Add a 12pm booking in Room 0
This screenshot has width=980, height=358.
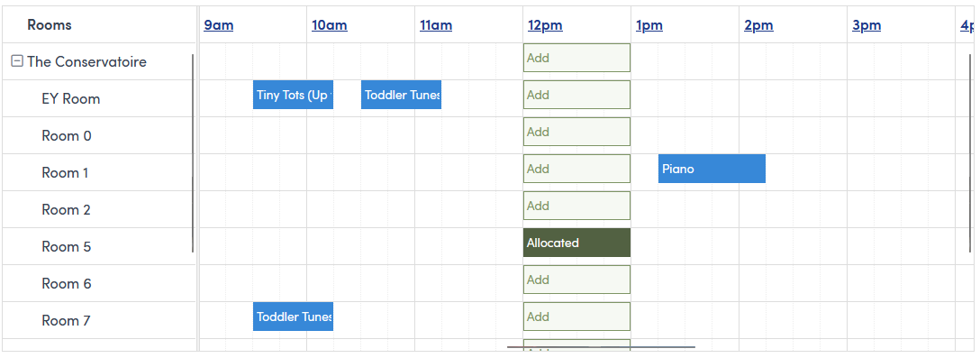point(576,132)
